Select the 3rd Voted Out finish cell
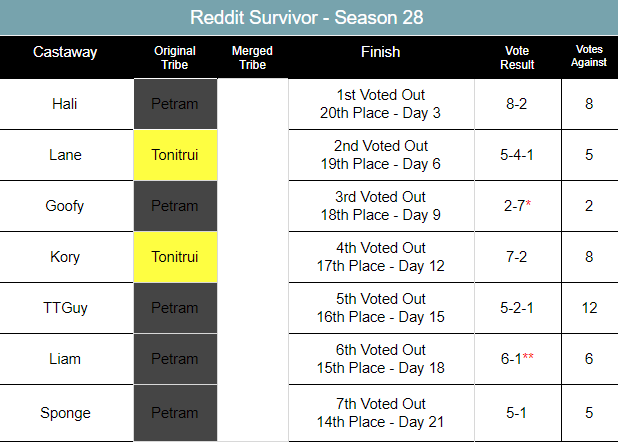The image size is (618, 445). click(x=380, y=206)
